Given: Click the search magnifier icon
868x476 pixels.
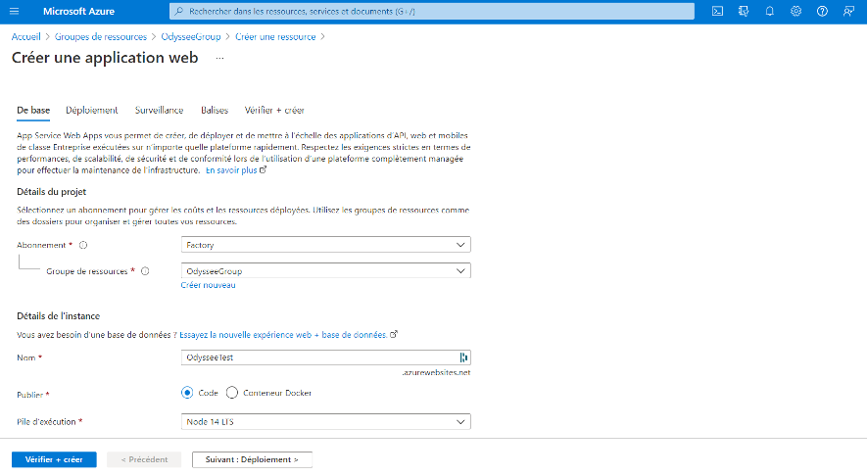Looking at the screenshot, I should [x=179, y=11].
